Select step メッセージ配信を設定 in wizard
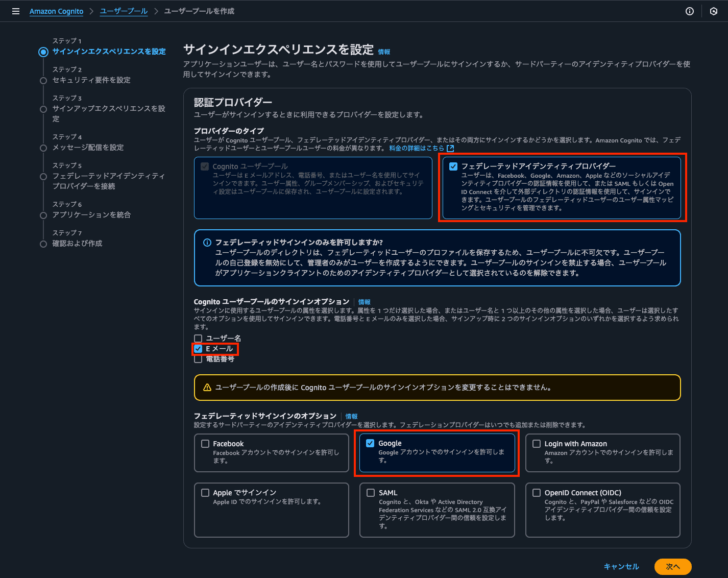The image size is (728, 578). (88, 148)
